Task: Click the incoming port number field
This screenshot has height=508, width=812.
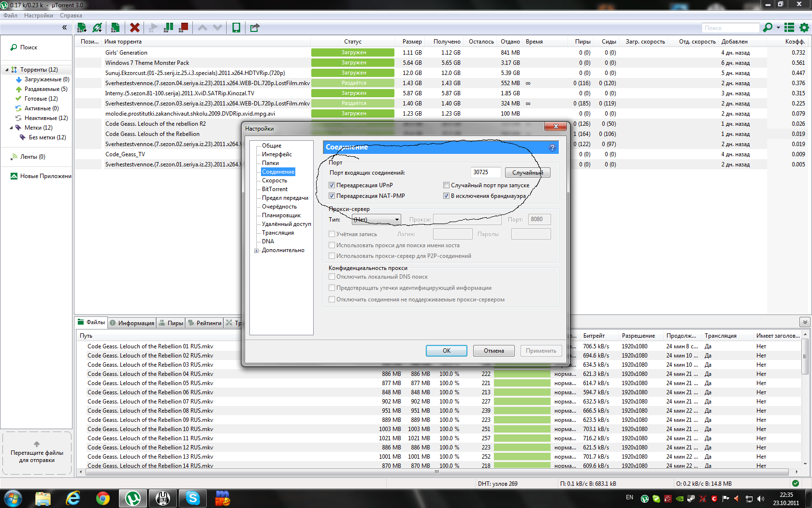Action: click(x=485, y=172)
